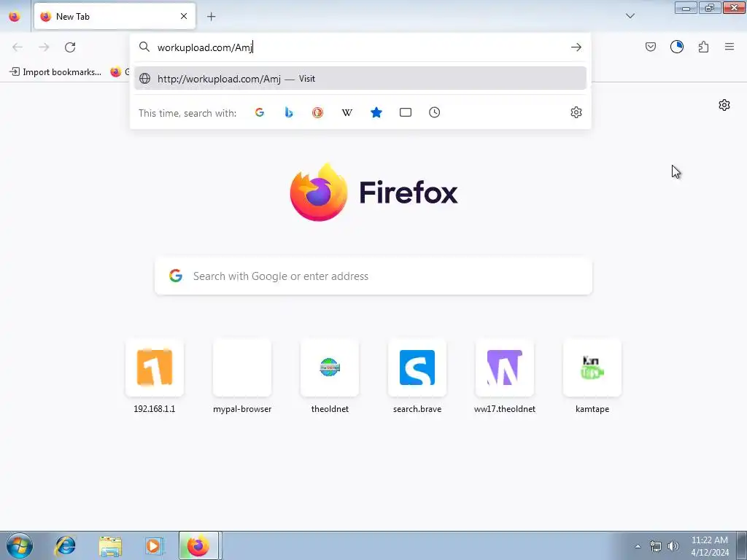The height and width of the screenshot is (560, 747).
Task: Open the Windows Start menu
Action: [20, 545]
